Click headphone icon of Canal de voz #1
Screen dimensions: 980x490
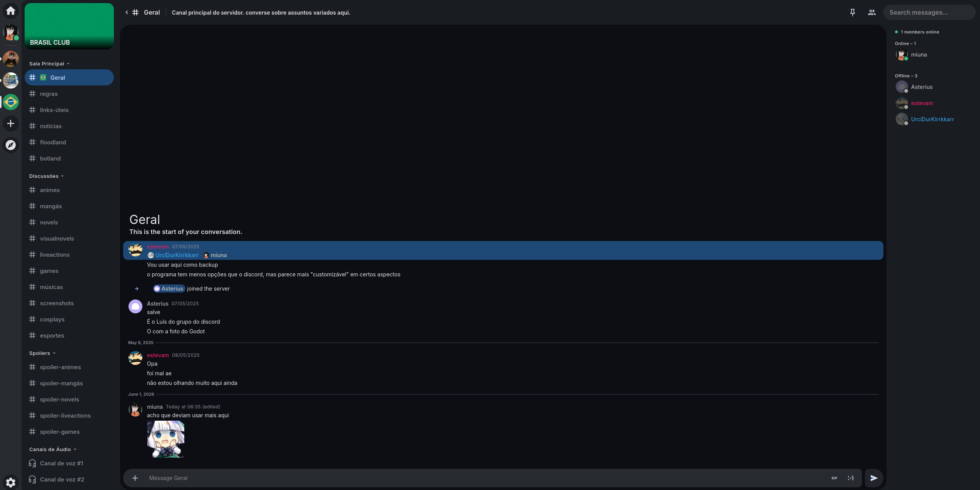pos(32,463)
